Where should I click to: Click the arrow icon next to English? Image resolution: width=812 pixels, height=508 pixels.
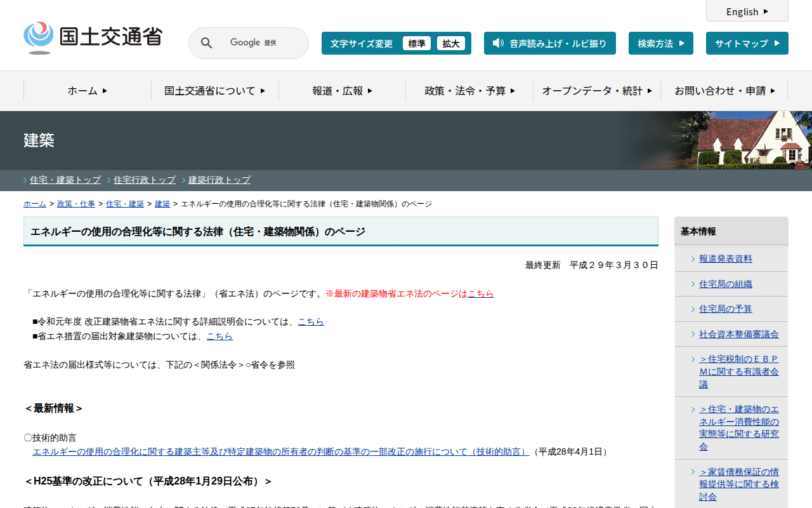click(x=766, y=11)
